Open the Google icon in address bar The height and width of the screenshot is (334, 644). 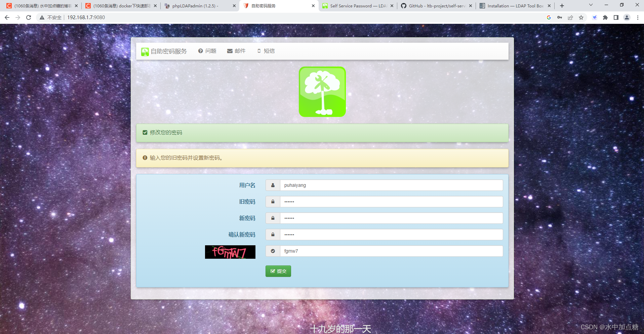pyautogui.click(x=549, y=17)
